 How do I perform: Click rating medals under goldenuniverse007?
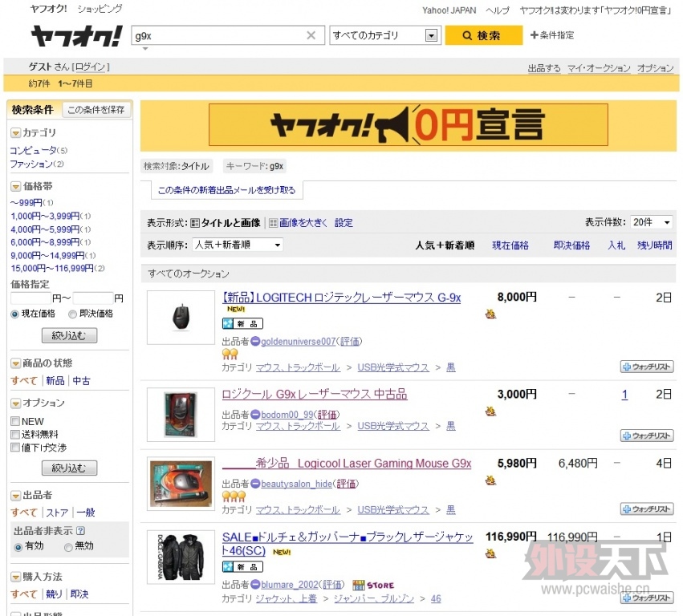[230, 354]
